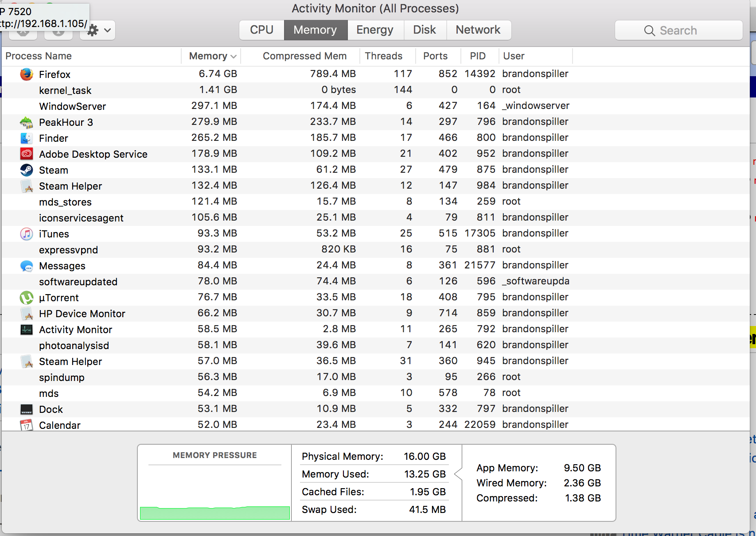Click the Calendar app icon
Image resolution: width=756 pixels, height=536 pixels.
(27, 425)
